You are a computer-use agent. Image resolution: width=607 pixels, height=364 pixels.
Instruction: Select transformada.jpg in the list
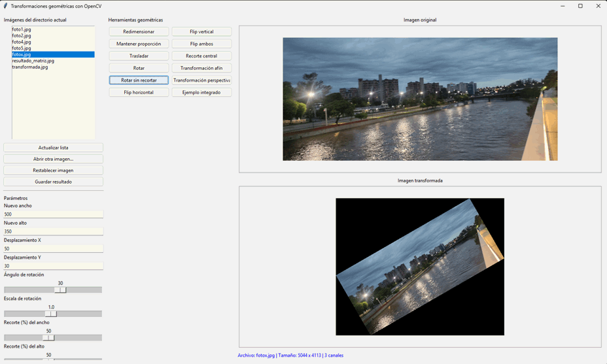(x=53, y=67)
